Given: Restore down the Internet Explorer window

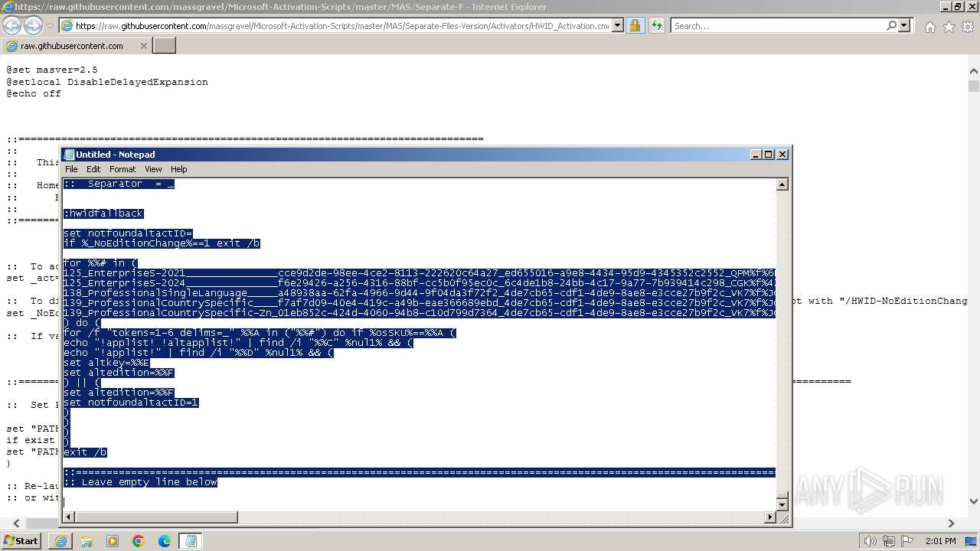Looking at the screenshot, I should tap(957, 7).
